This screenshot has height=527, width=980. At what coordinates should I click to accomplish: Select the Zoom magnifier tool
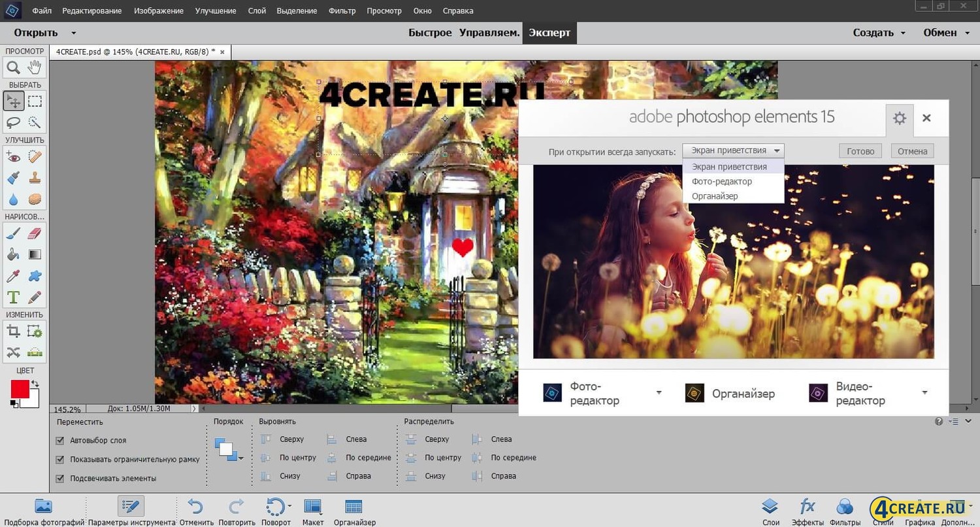(x=14, y=67)
